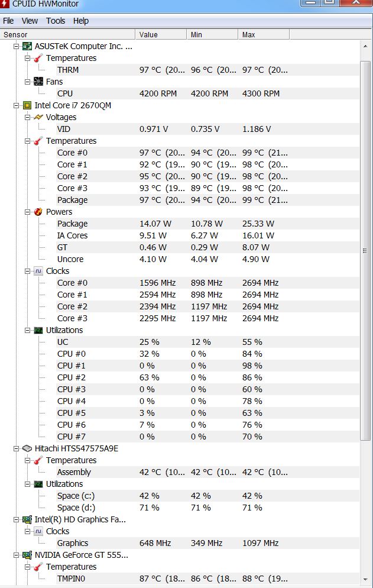
Task: Collapse the Clocks section under Intel Core i7
Action: (x=27, y=271)
